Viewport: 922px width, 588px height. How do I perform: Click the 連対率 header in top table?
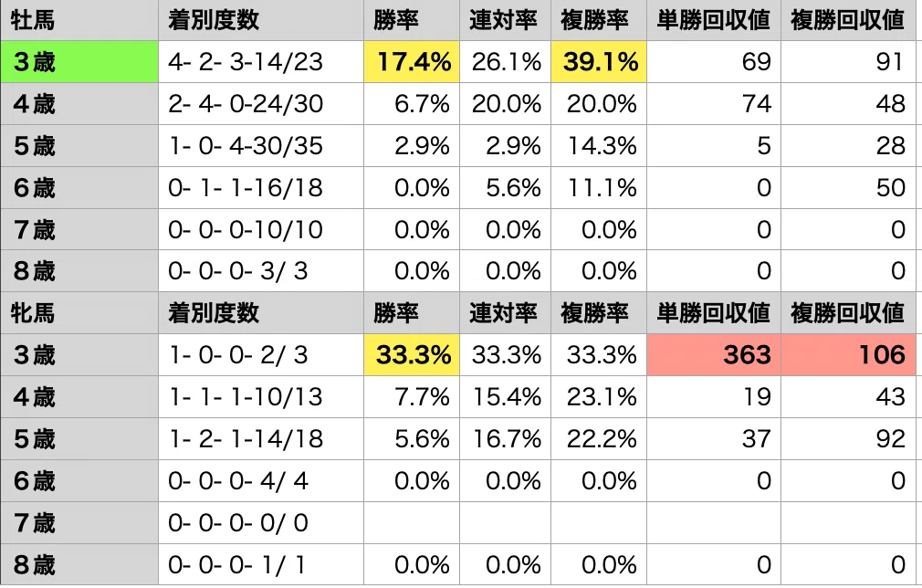coord(505,20)
